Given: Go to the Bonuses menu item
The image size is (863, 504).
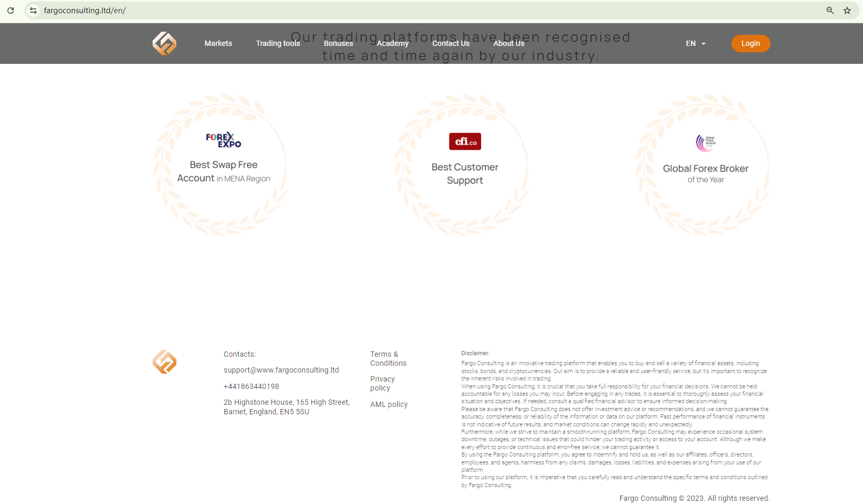Looking at the screenshot, I should pos(339,43).
